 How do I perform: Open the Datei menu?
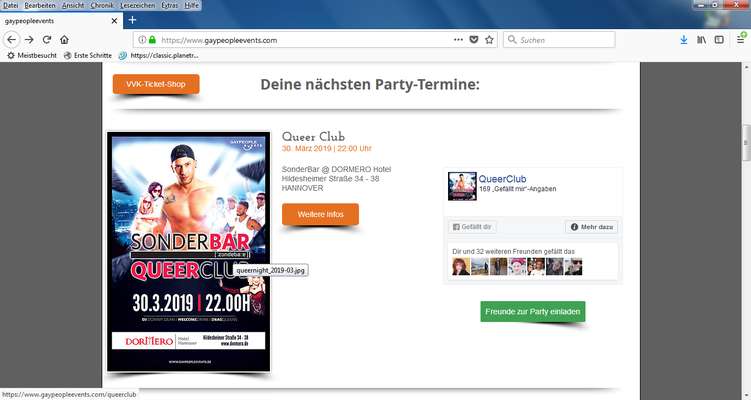pyautogui.click(x=11, y=5)
